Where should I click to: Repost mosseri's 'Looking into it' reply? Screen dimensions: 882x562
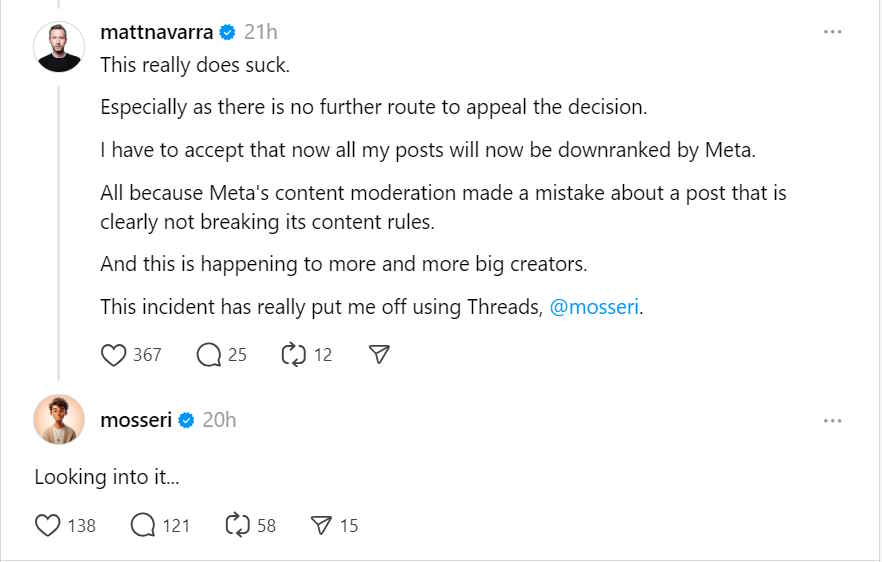pos(237,525)
